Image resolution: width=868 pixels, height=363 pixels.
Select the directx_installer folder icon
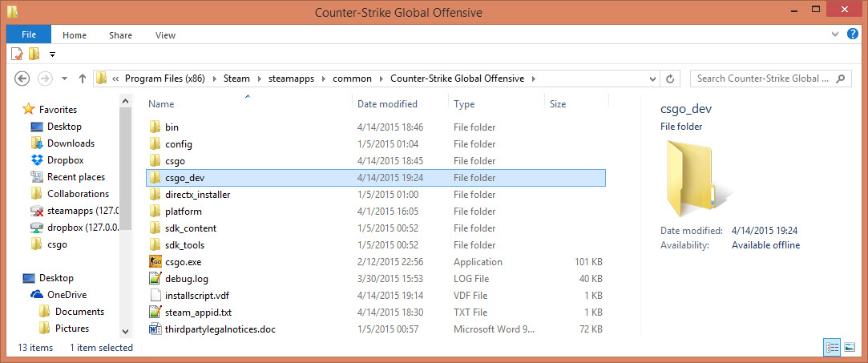coord(155,195)
